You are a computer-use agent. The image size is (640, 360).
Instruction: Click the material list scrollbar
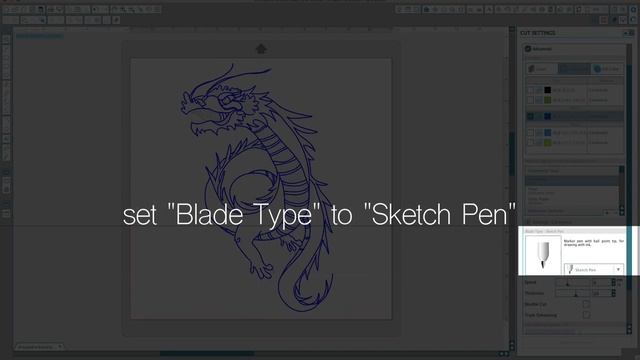(622, 190)
